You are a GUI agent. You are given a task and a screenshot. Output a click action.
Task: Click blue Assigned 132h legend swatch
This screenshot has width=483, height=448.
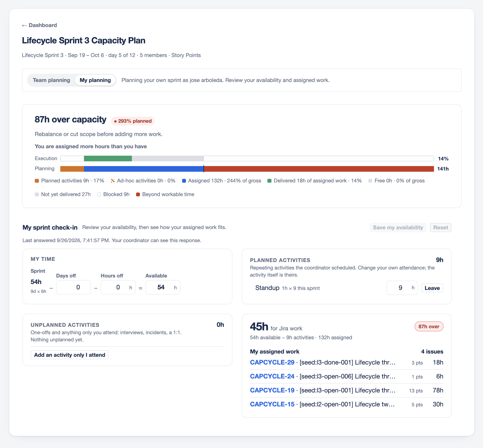coord(184,181)
